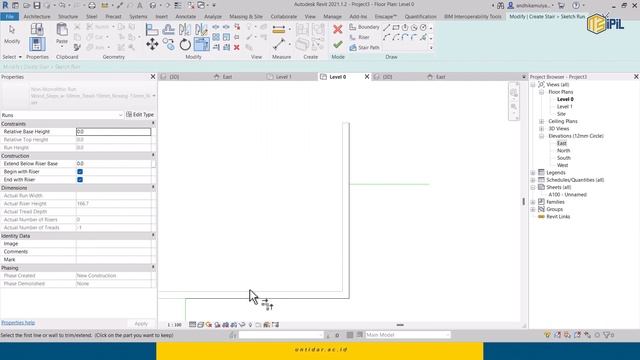This screenshot has width=640, height=360.
Task: Expand the Groups node
Action: coord(533,209)
